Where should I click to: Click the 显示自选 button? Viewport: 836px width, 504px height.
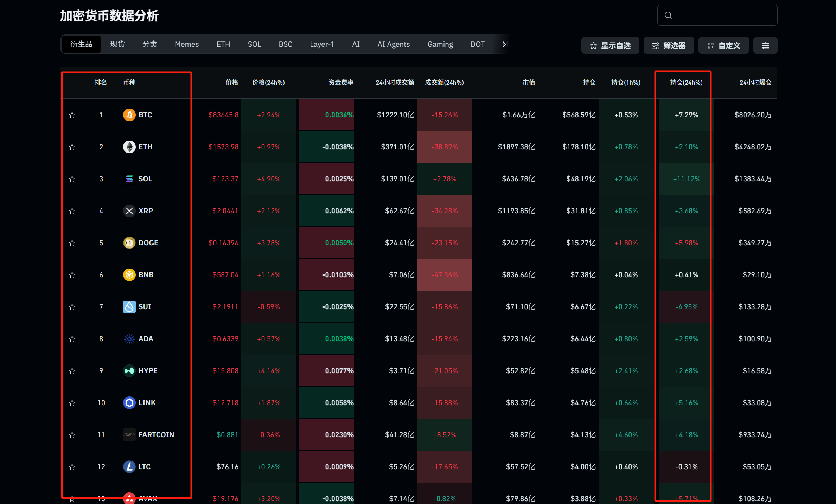coord(610,45)
